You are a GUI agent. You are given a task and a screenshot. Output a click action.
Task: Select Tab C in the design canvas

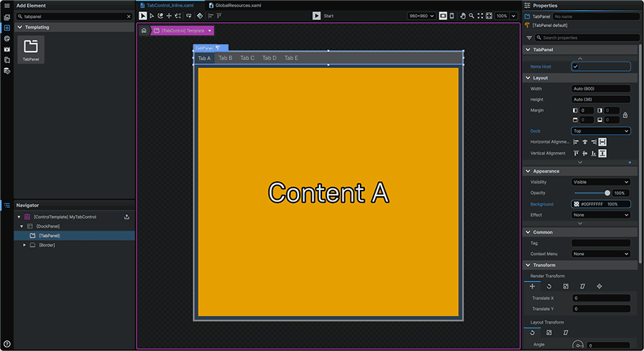248,58
